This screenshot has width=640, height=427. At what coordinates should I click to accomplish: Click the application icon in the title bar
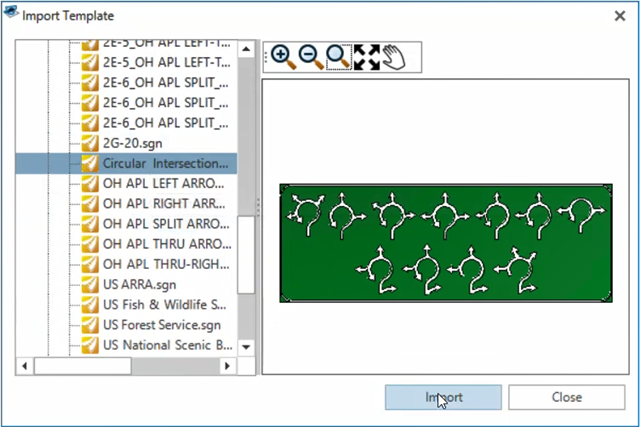click(x=12, y=16)
